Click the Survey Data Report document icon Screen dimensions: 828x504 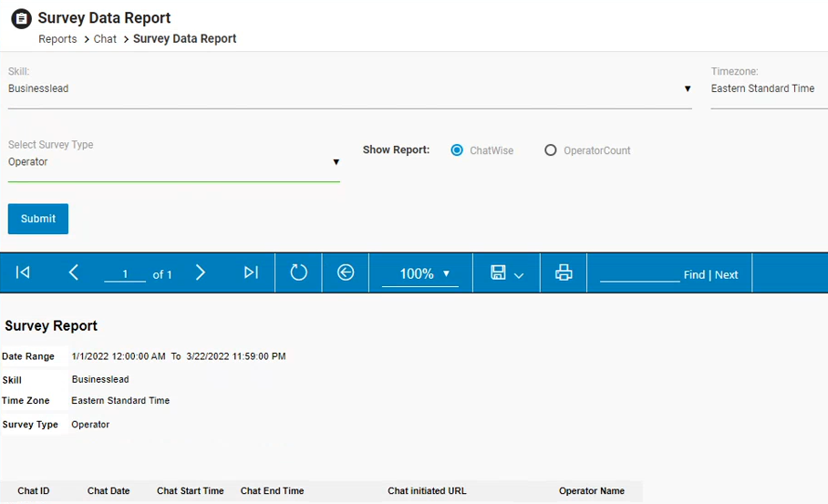click(x=21, y=18)
